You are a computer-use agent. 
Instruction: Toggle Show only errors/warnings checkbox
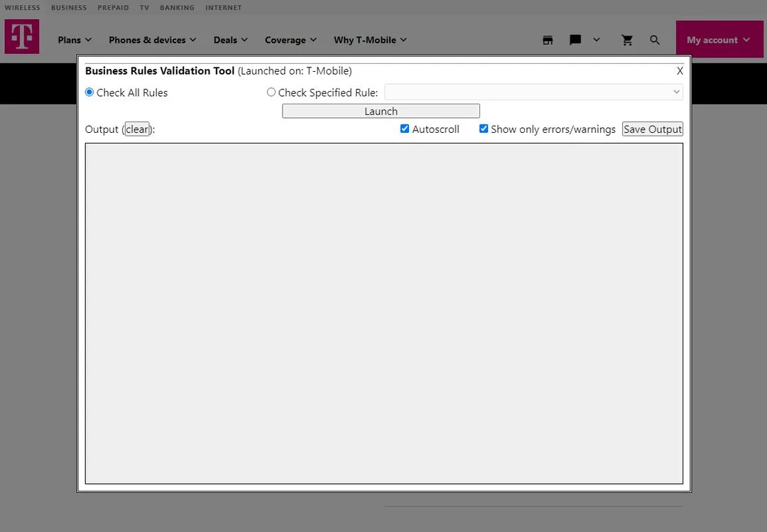coord(484,129)
